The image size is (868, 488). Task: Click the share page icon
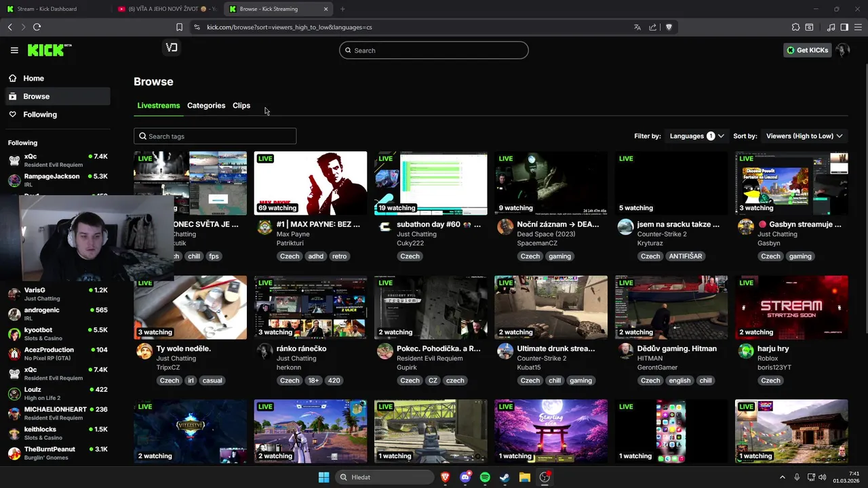tap(652, 27)
